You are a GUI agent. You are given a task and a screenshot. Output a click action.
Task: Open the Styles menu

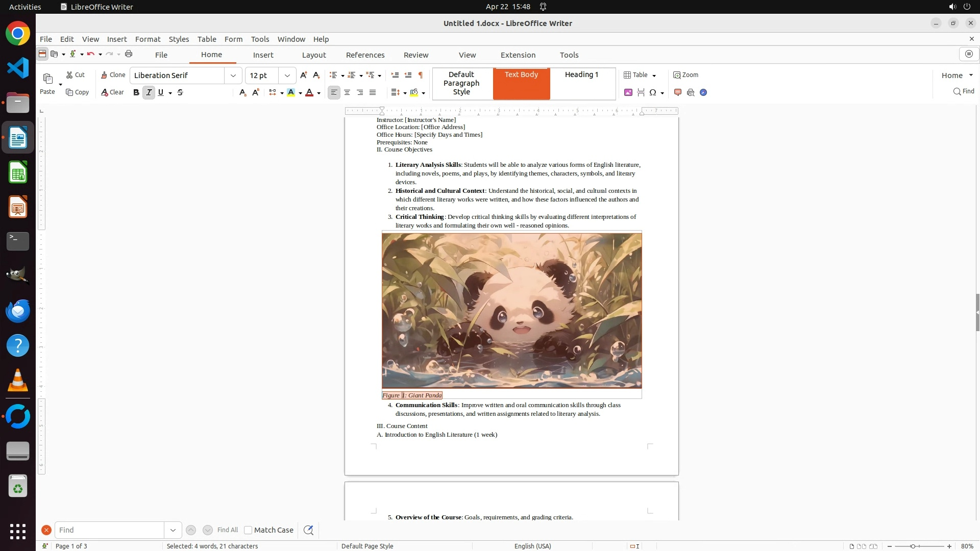tap(179, 39)
